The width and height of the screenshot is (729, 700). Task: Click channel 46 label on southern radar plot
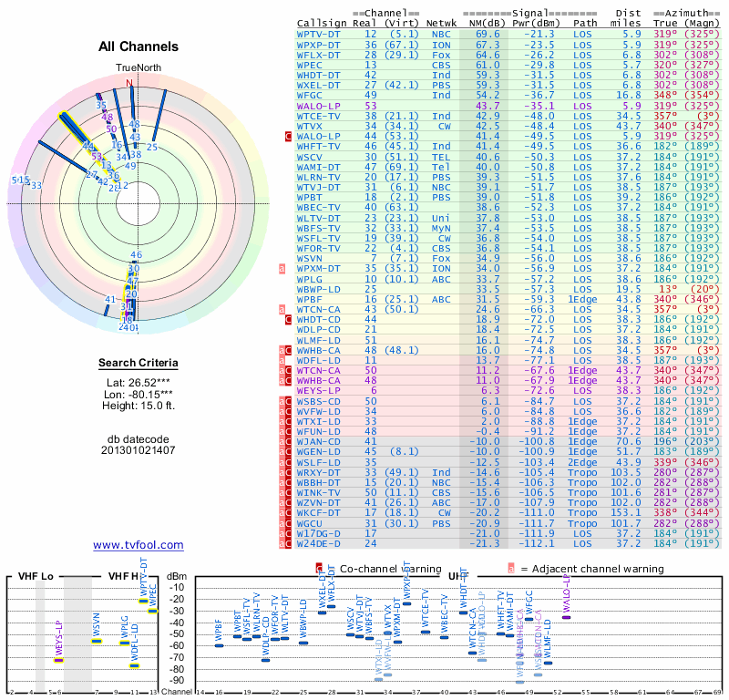(136, 255)
